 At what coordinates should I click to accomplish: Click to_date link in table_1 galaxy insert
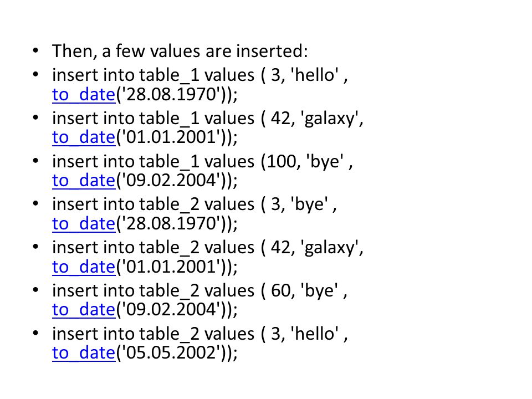[x=84, y=137]
